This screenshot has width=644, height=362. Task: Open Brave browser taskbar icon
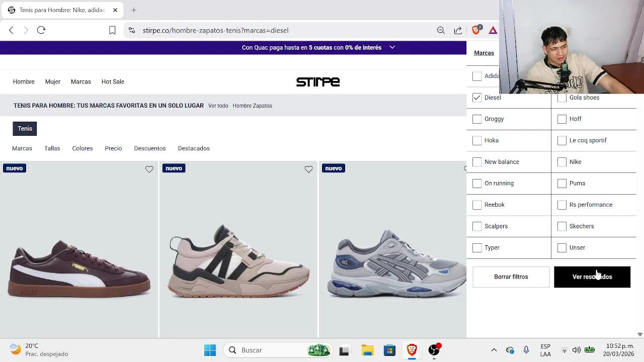click(x=412, y=350)
